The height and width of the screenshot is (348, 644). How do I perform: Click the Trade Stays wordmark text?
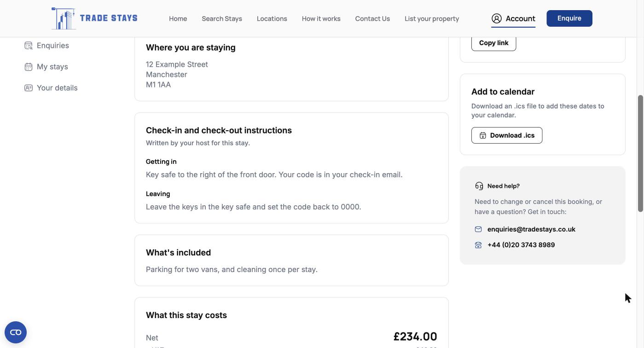click(109, 18)
